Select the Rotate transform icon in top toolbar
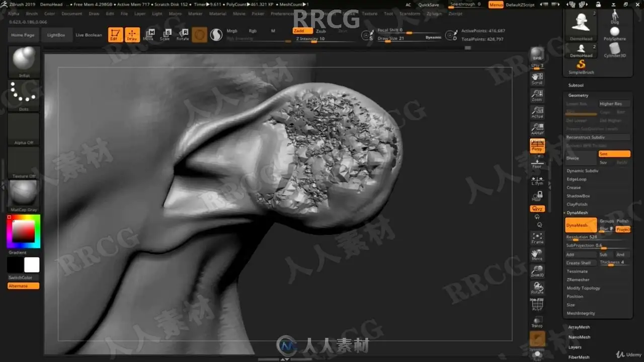 (x=183, y=34)
